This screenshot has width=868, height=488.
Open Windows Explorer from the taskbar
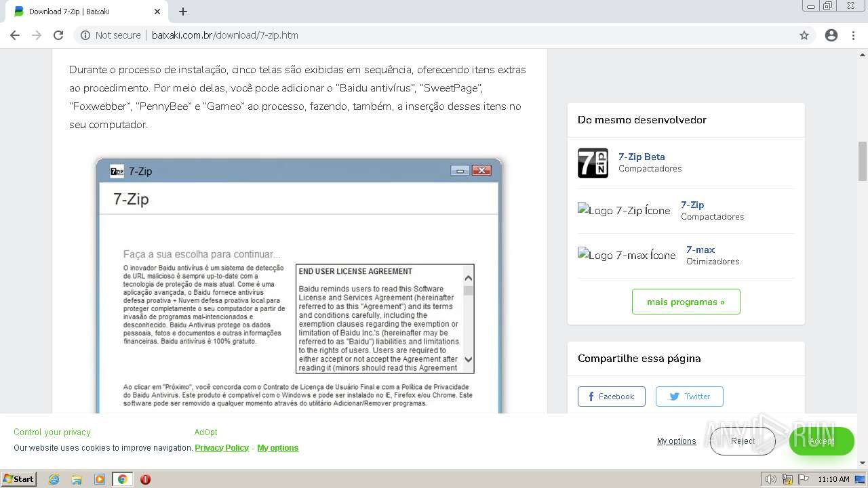(x=77, y=479)
